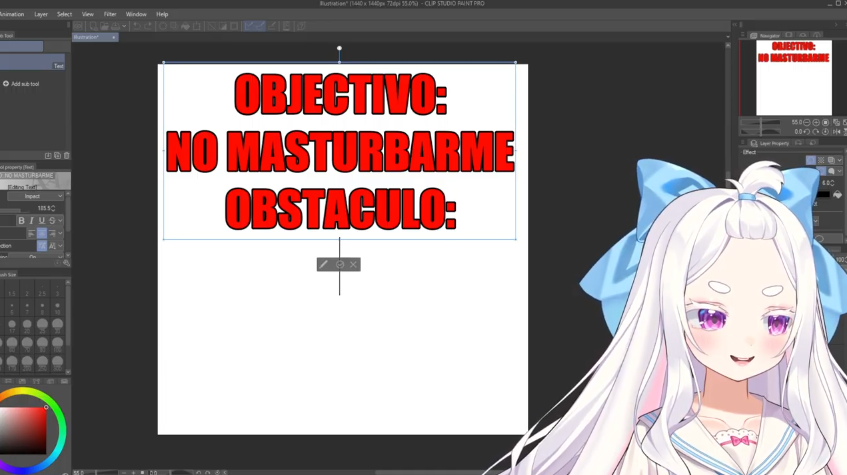Click Show Border of Selected Area icon

tap(234, 26)
